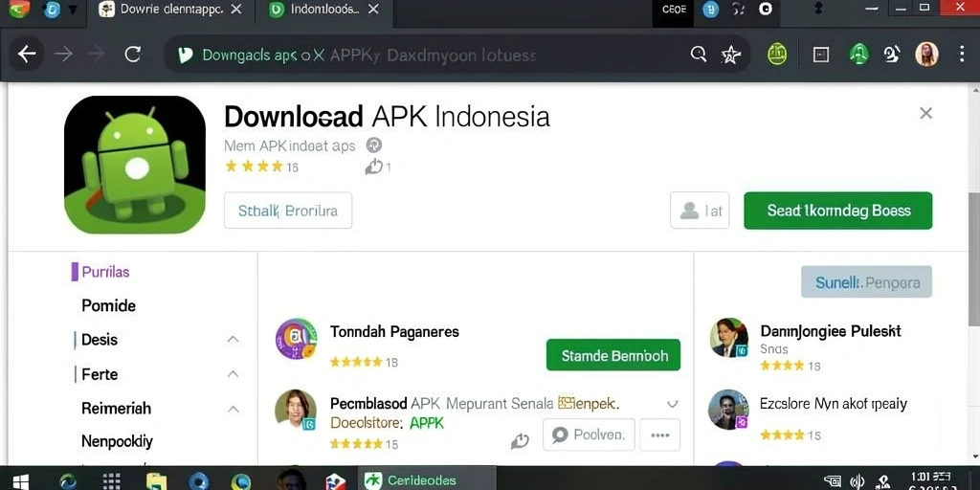Click the browser profile avatar
Image resolution: width=980 pixels, height=490 pixels.
pyautogui.click(x=926, y=55)
